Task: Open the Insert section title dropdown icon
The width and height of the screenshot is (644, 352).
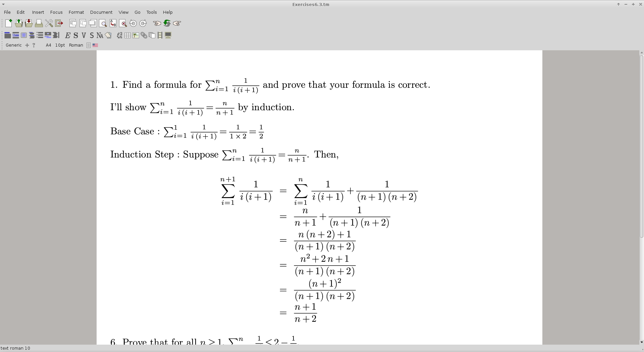Action: [x=7, y=35]
